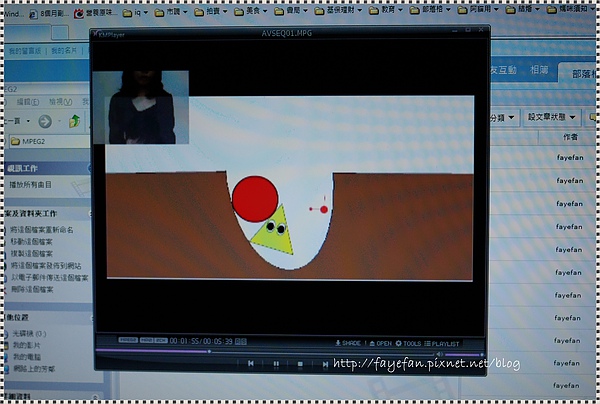Click 我的名片 link in browser

click(64, 50)
